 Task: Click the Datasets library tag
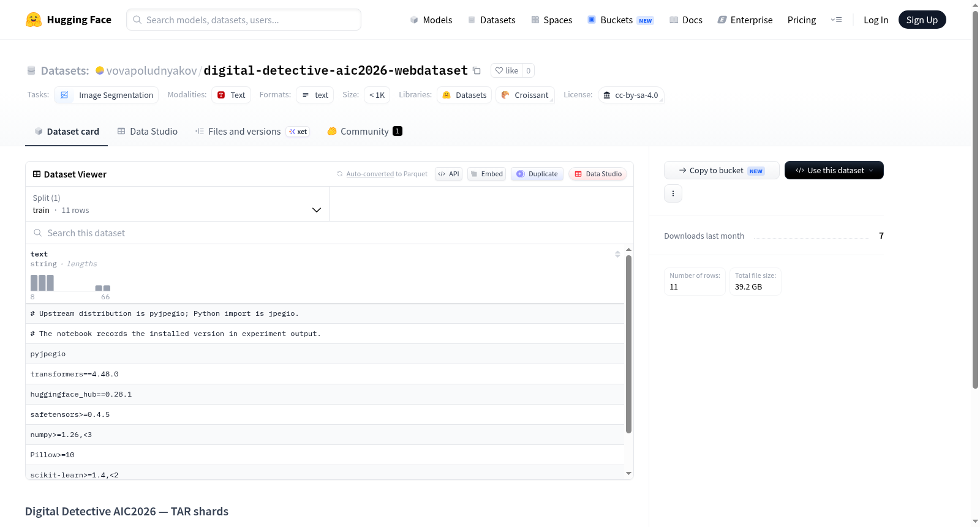coord(464,95)
